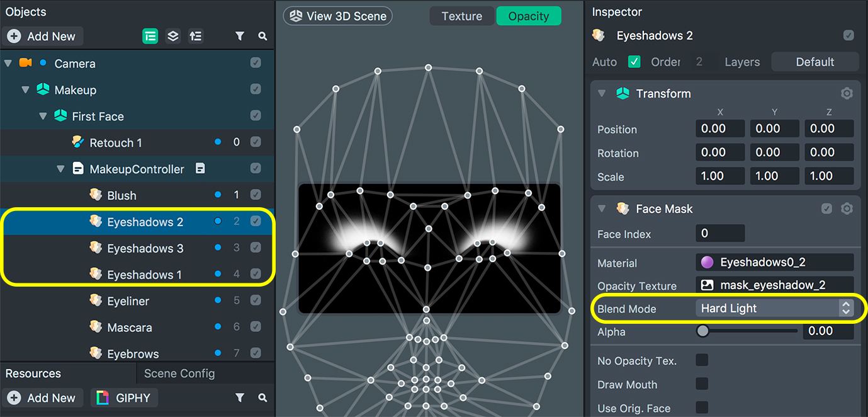
Task: Adjust the Alpha slider handle
Action: coord(702,331)
